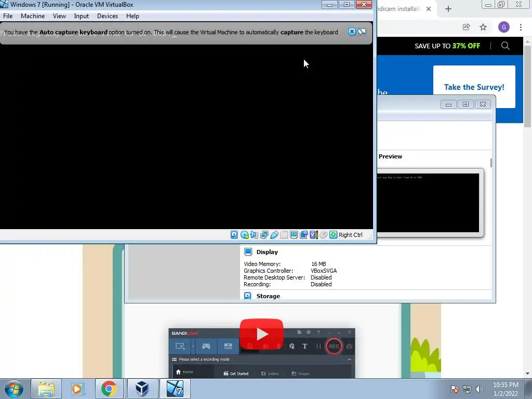Click the Preview heading in VirtualBox Manager
532x399 pixels.
point(390,156)
